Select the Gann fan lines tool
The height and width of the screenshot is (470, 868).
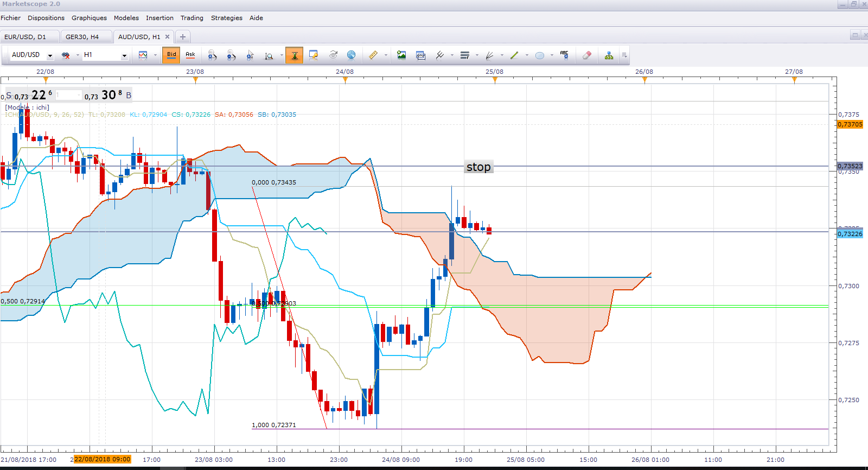pyautogui.click(x=489, y=55)
